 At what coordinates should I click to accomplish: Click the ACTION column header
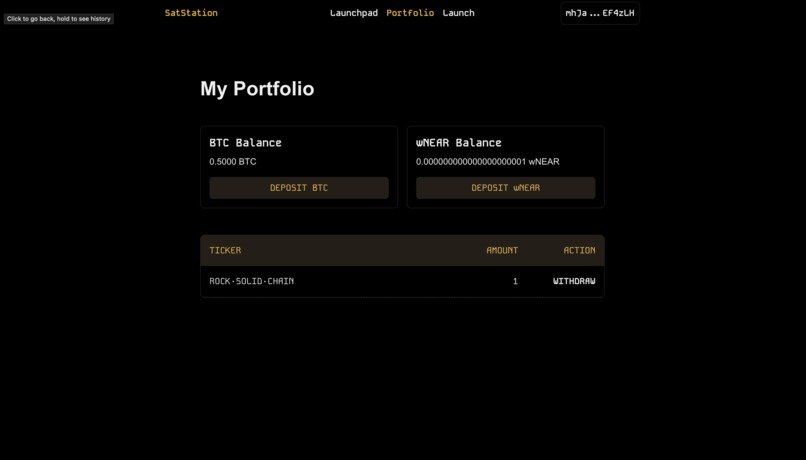pos(579,250)
